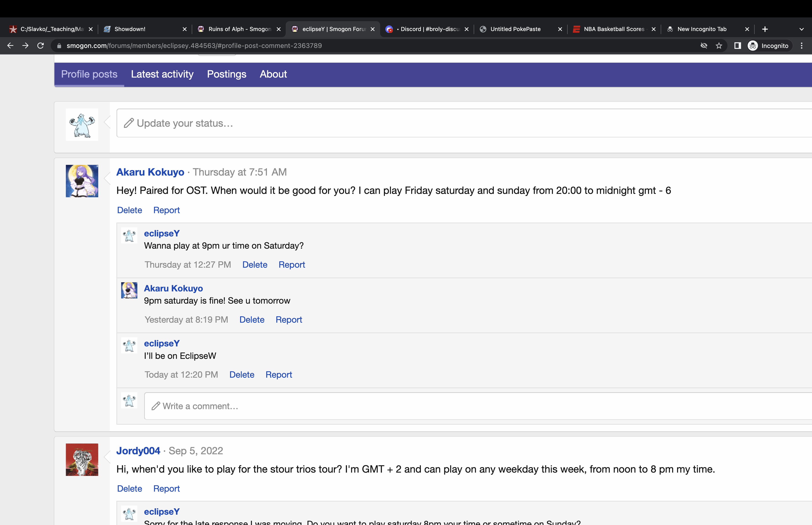
Task: Open Akaru Kokuyo link in comment reply
Action: [x=173, y=288]
